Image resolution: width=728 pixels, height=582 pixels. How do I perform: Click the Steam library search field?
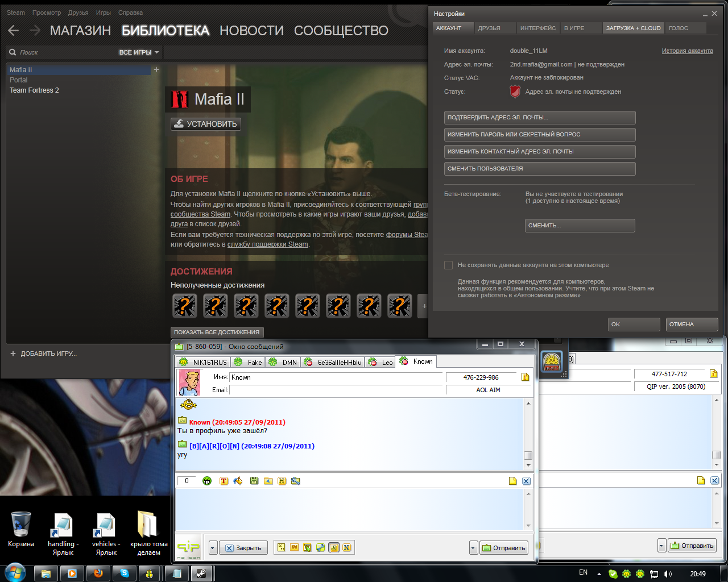[61, 52]
